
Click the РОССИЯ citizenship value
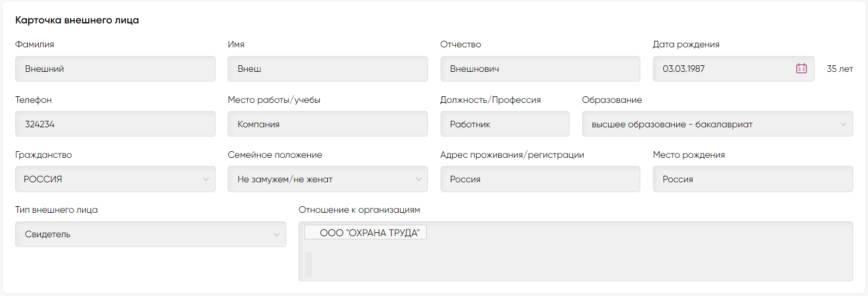[x=43, y=179]
